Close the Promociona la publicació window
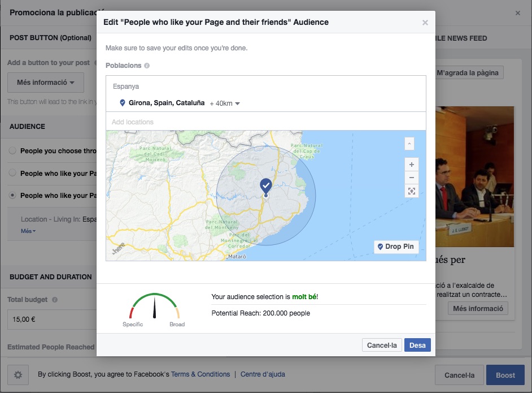 tap(517, 13)
